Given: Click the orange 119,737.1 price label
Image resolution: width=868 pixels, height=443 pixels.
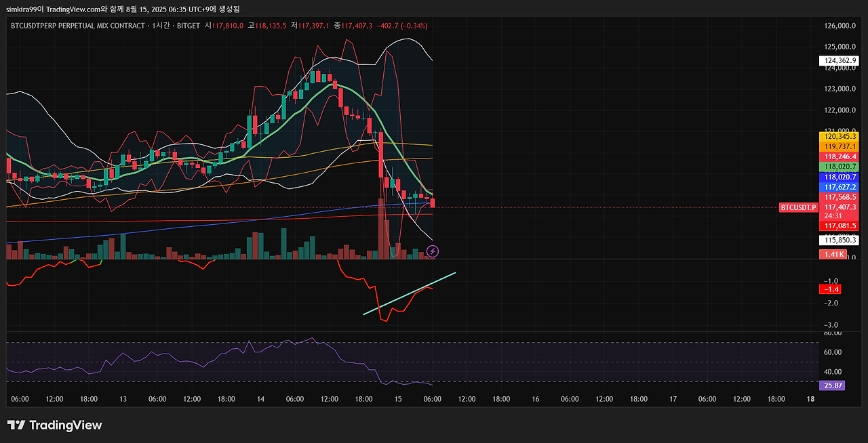Looking at the screenshot, I should pyautogui.click(x=840, y=146).
